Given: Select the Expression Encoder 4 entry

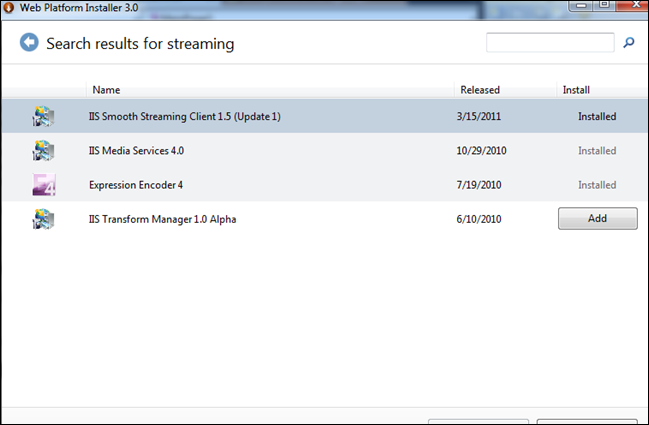Looking at the screenshot, I should pyautogui.click(x=136, y=185).
